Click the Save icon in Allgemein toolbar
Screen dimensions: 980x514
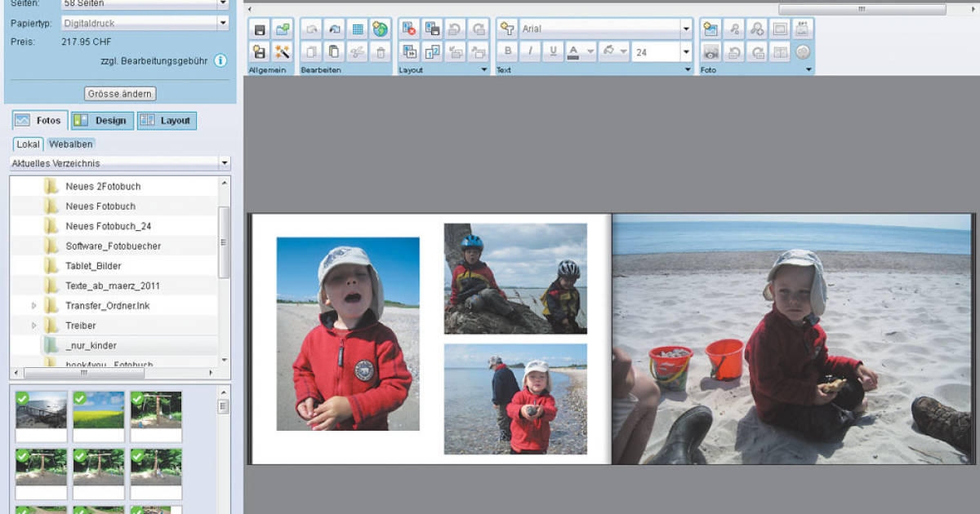[x=260, y=29]
